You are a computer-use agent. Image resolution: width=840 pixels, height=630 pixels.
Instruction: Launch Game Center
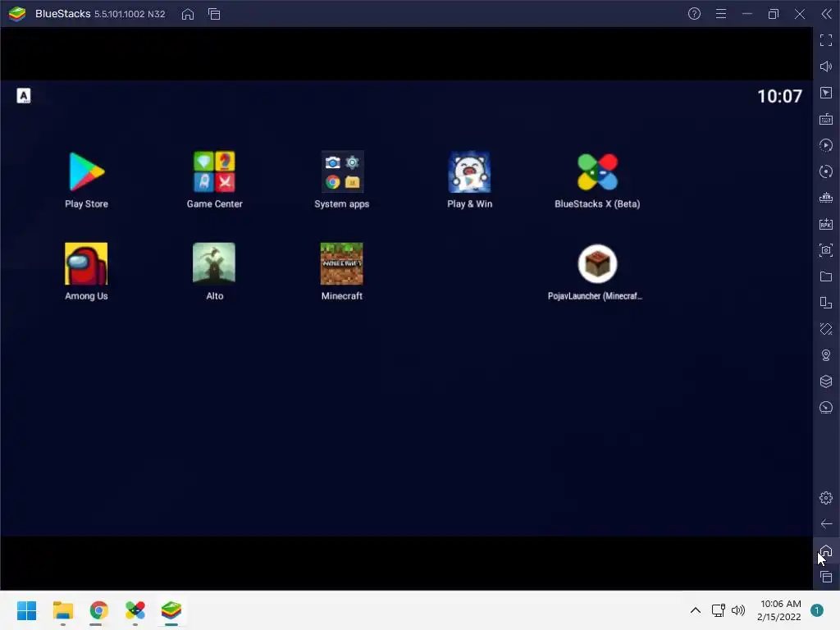(214, 172)
